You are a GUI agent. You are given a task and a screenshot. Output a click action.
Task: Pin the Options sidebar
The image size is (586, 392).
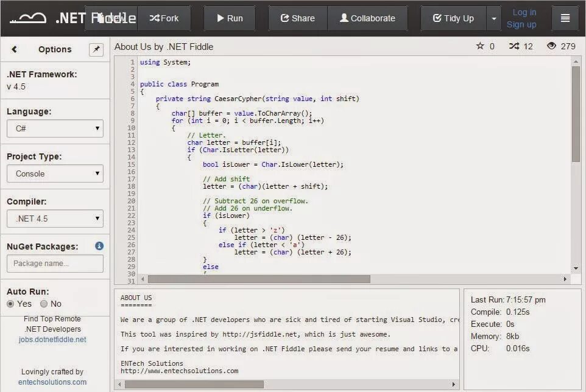(96, 49)
